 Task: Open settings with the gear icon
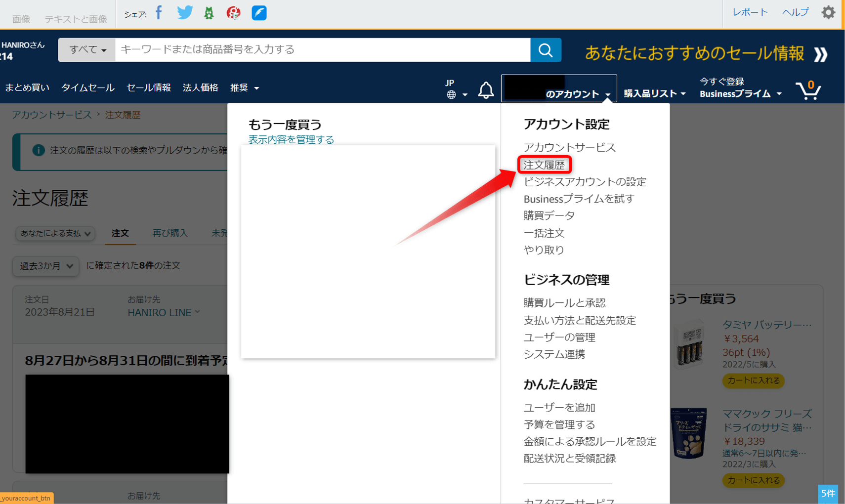click(828, 12)
